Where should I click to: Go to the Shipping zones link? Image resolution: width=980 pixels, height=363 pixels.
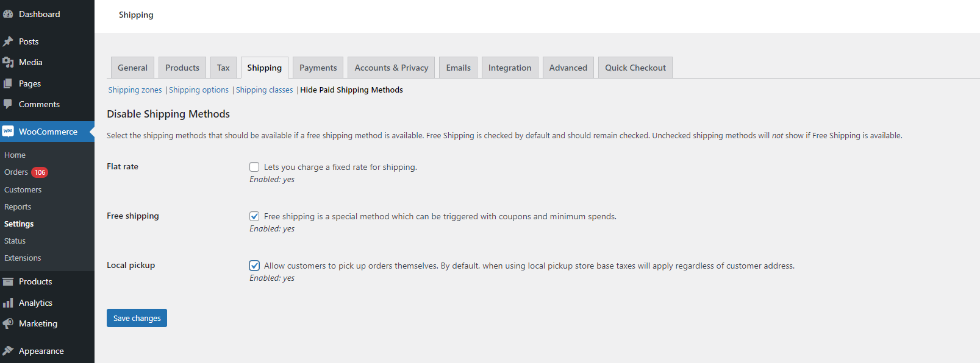point(135,90)
